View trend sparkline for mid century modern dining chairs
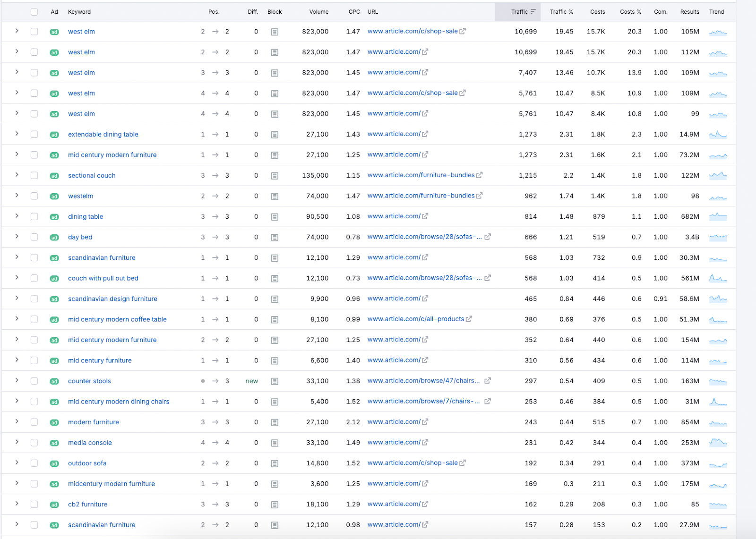Screen dimensions: 756x539 [x=718, y=402]
